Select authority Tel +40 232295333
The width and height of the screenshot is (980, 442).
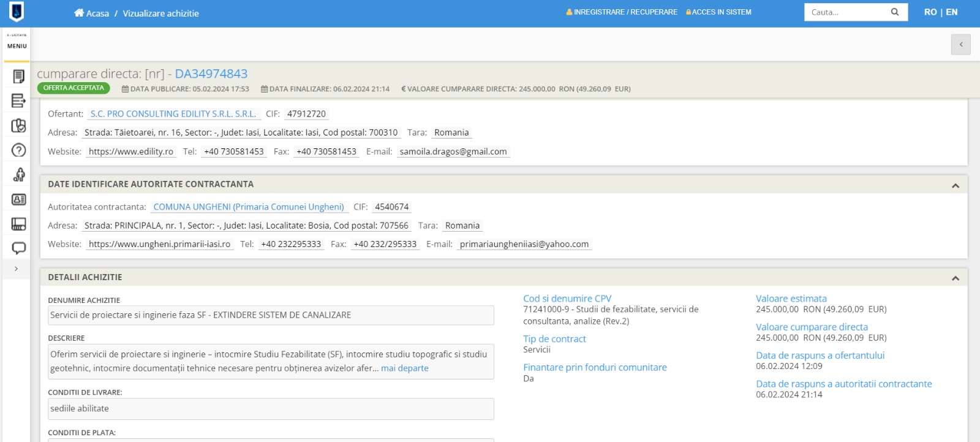tap(291, 244)
